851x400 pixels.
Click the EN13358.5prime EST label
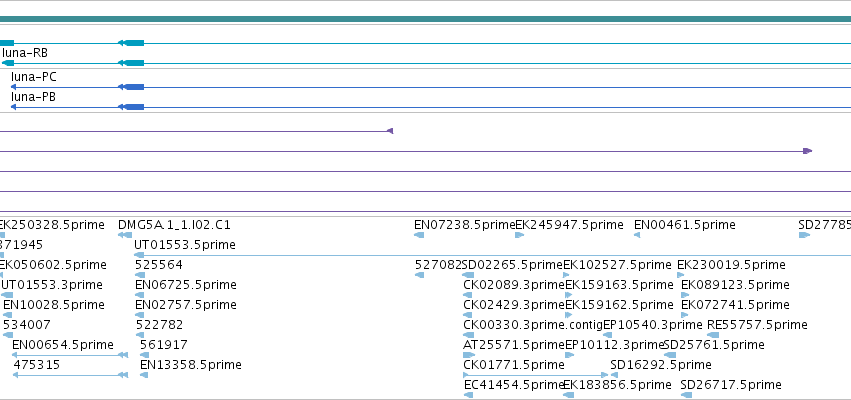(x=190, y=365)
